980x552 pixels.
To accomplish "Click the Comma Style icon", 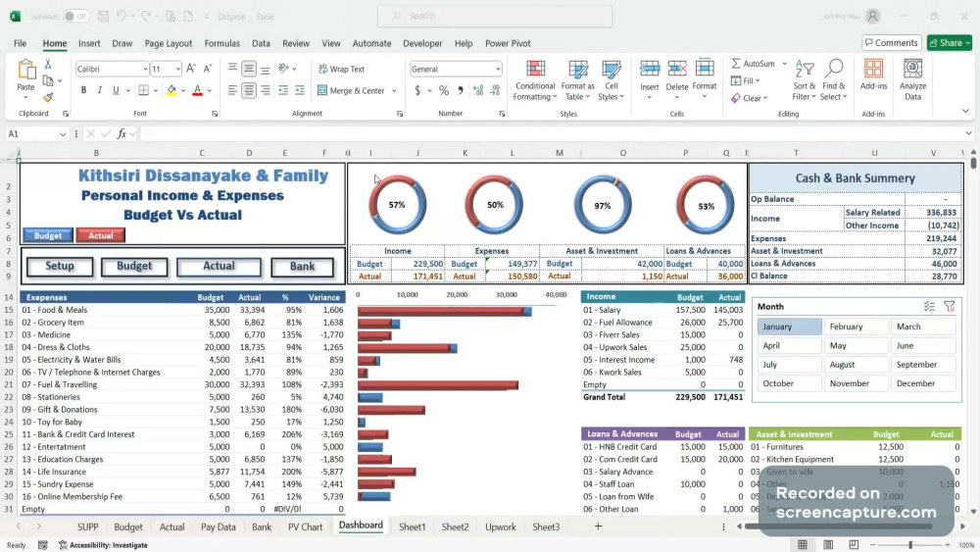I will (460, 90).
